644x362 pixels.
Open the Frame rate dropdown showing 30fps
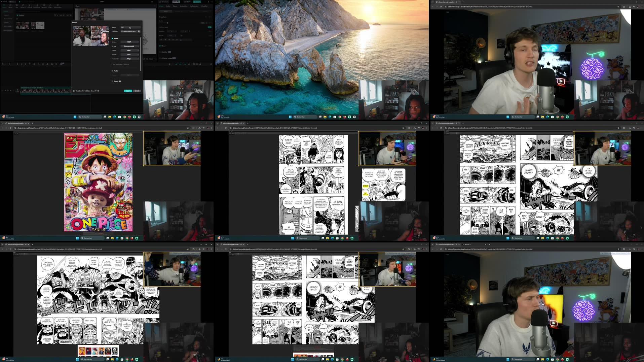pyautogui.click(x=129, y=59)
